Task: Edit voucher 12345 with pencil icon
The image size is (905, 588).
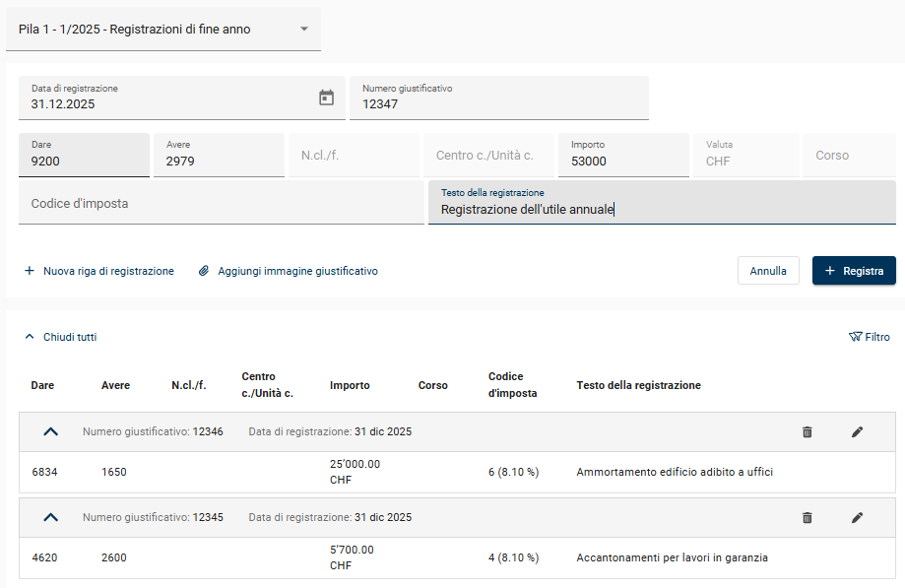Action: coord(857,518)
